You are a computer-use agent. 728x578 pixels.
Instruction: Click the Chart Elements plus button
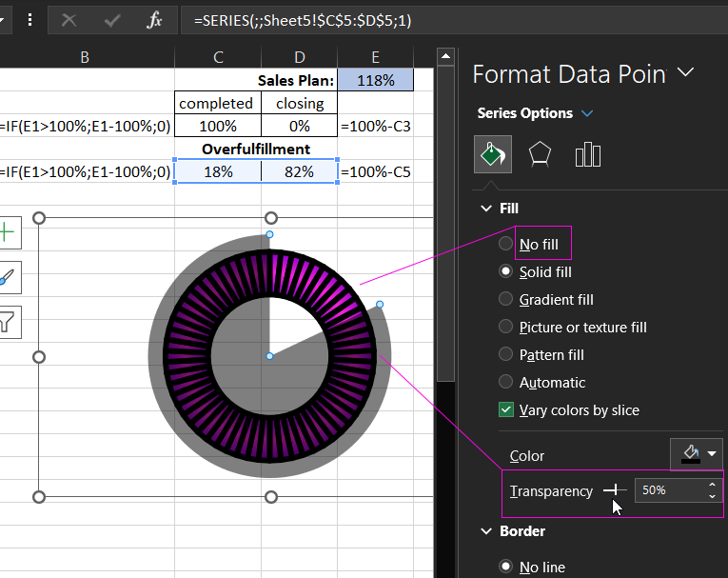pyautogui.click(x=8, y=232)
